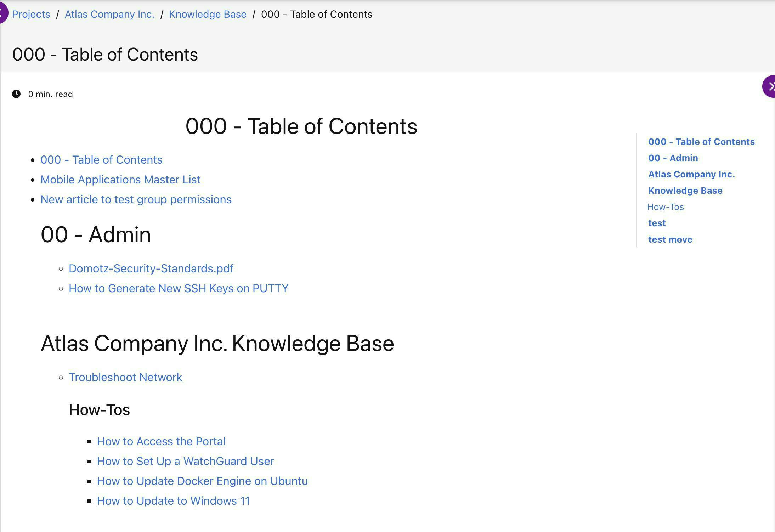Click the purple left-arrow sidebar toggle
This screenshot has height=532, width=775.
coord(3,13)
